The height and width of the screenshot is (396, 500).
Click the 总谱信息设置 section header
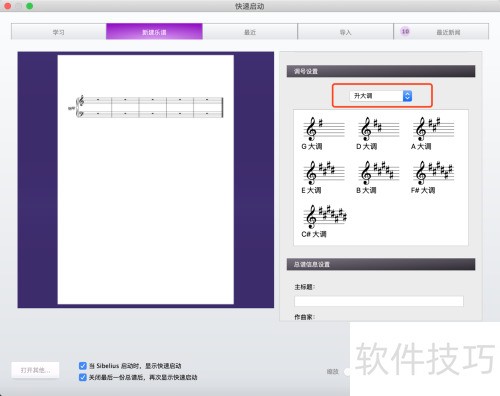click(x=381, y=264)
